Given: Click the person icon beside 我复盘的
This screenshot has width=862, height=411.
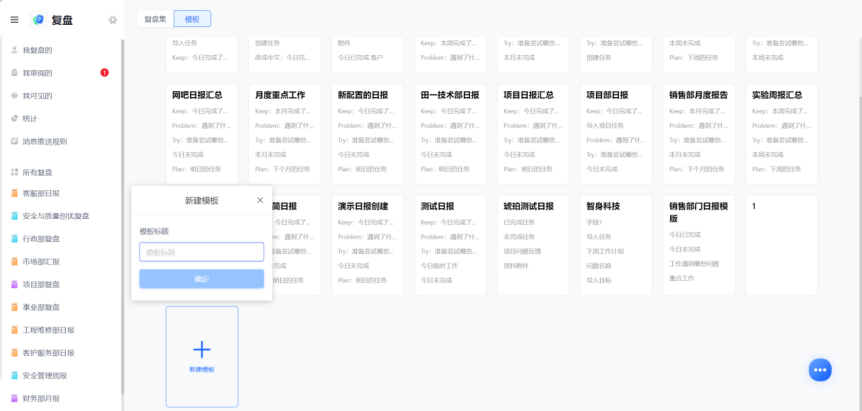Looking at the screenshot, I should coord(14,50).
